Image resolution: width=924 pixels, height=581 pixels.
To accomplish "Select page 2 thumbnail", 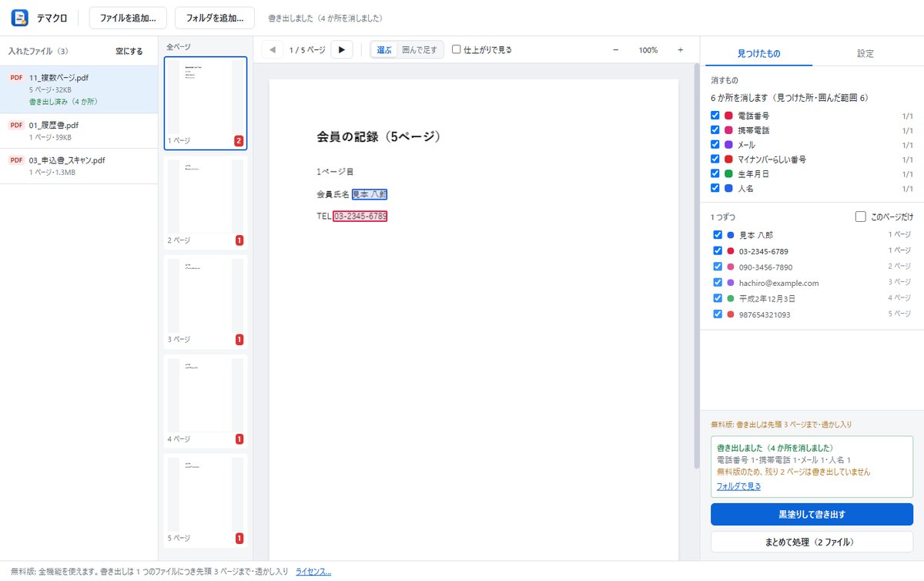I will 206,203.
